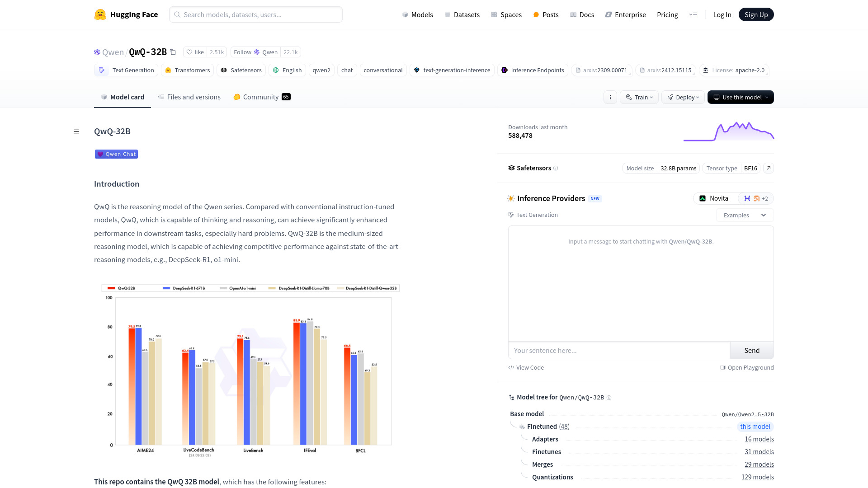Open the Community tab
This screenshot has height=488, width=868.
[261, 97]
